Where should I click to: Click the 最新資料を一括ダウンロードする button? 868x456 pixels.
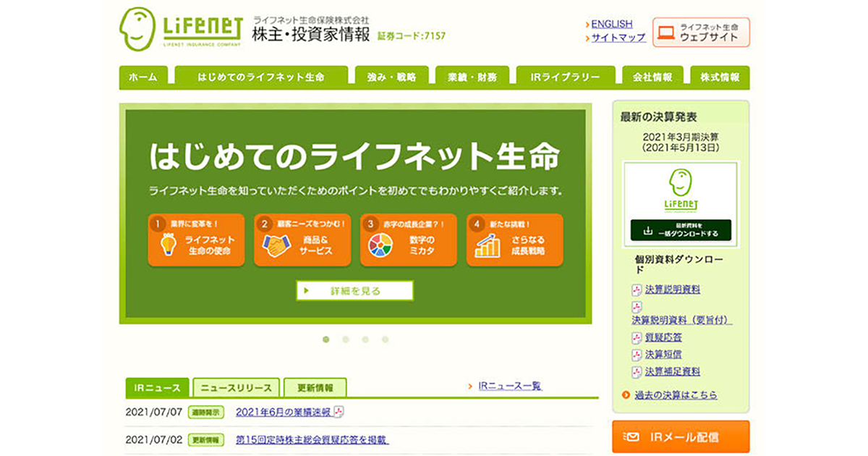pyautogui.click(x=681, y=230)
